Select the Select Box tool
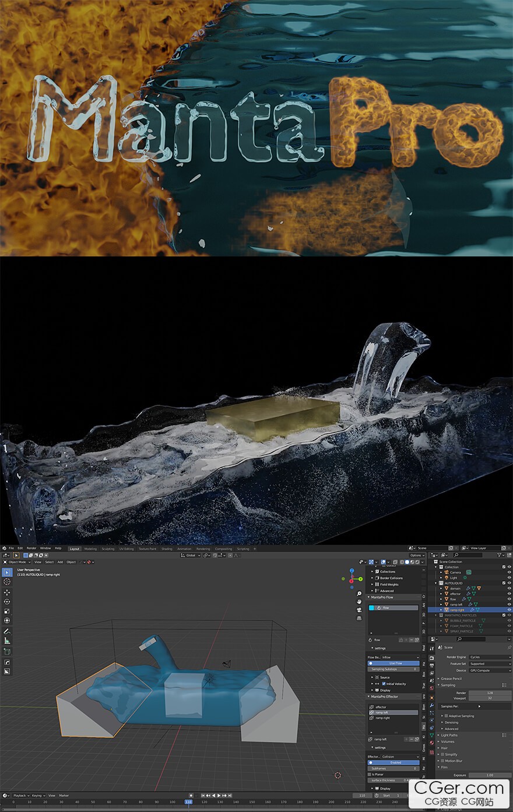The height and width of the screenshot is (812, 513). point(7,572)
